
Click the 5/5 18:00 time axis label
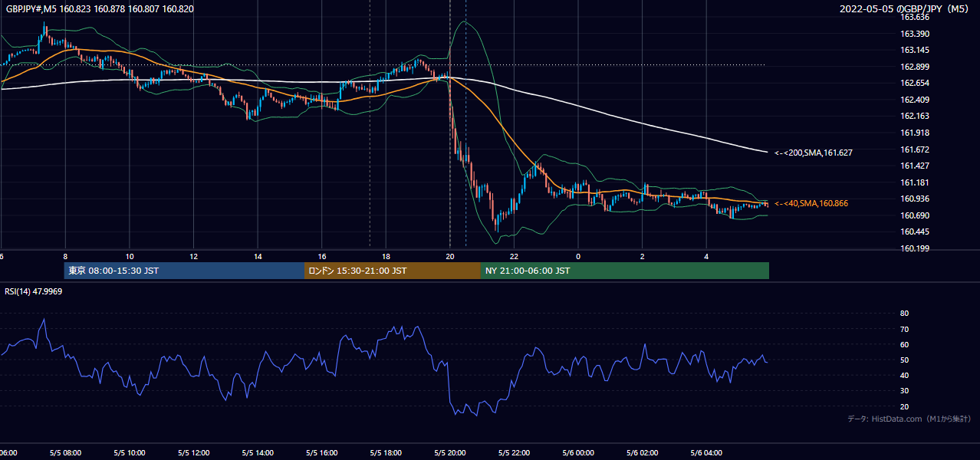click(x=386, y=453)
